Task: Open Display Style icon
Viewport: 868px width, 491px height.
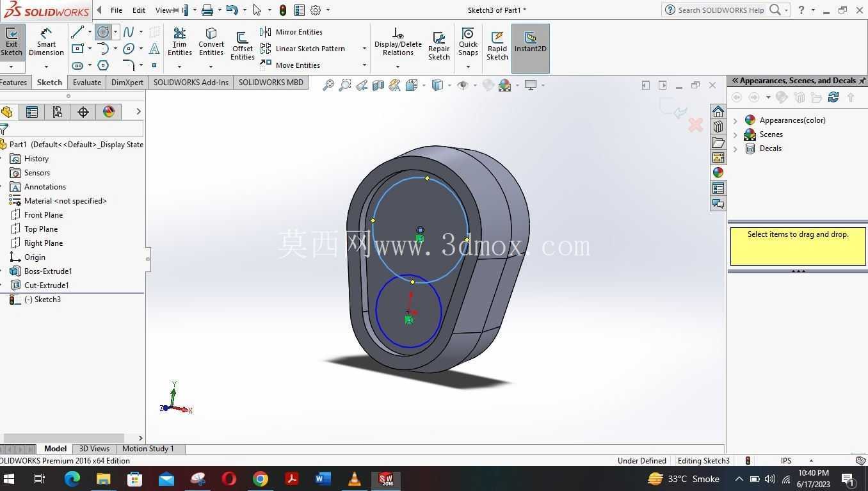Action: pyautogui.click(x=437, y=85)
